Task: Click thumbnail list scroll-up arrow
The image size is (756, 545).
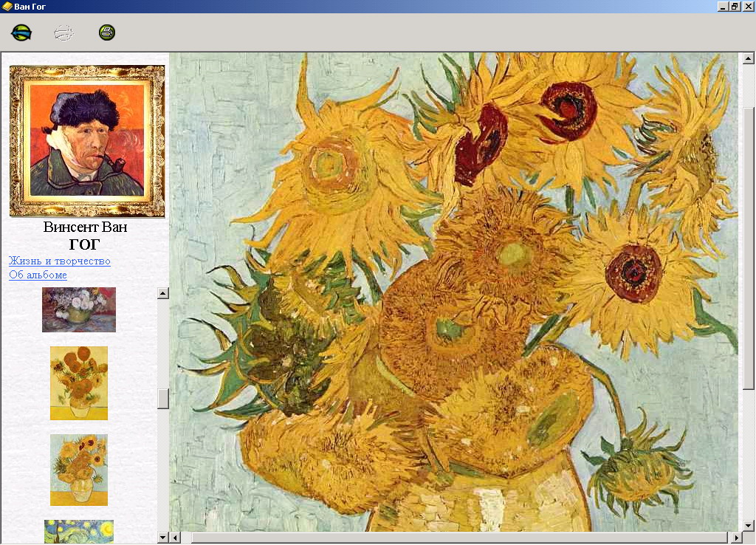Action: click(x=163, y=293)
